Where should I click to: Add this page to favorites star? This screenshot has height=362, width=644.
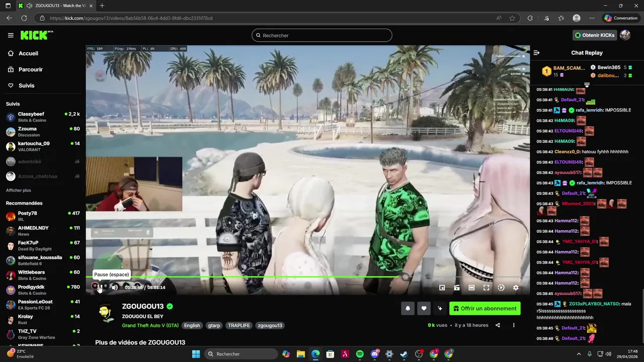512,18
